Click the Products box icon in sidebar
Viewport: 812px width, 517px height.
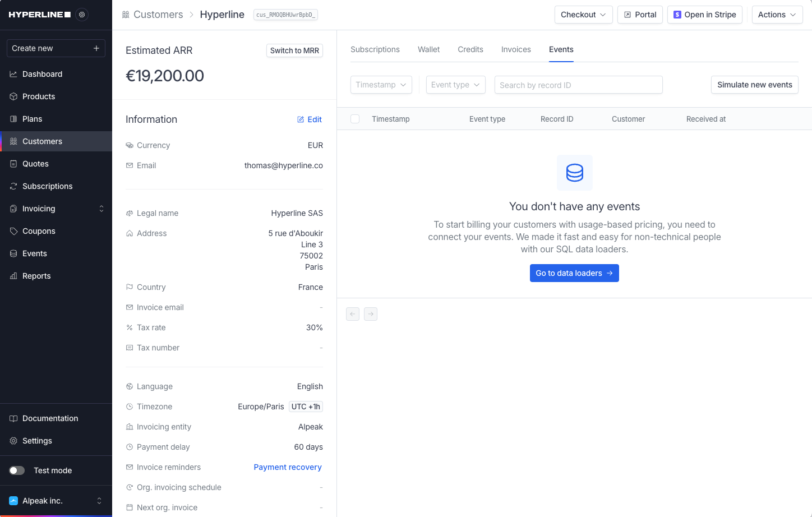tap(13, 96)
